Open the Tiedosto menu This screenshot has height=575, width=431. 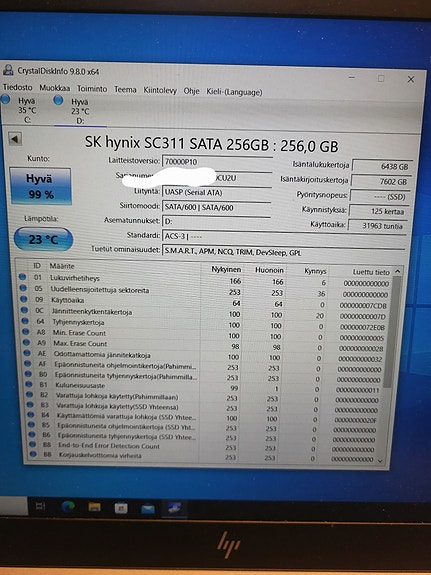(x=18, y=87)
